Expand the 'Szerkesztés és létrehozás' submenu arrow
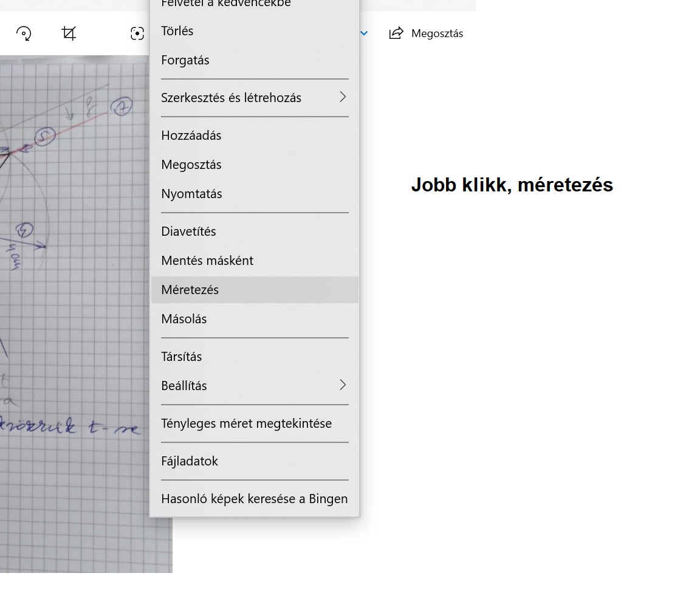700x590 pixels. click(x=343, y=97)
